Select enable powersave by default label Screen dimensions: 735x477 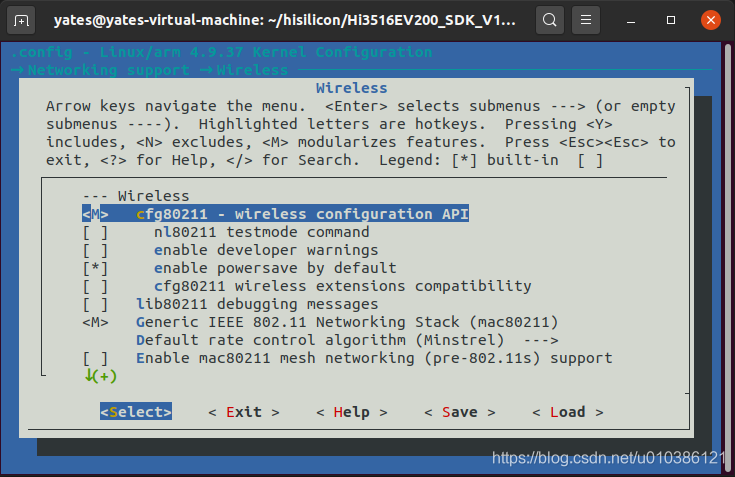pos(275,268)
